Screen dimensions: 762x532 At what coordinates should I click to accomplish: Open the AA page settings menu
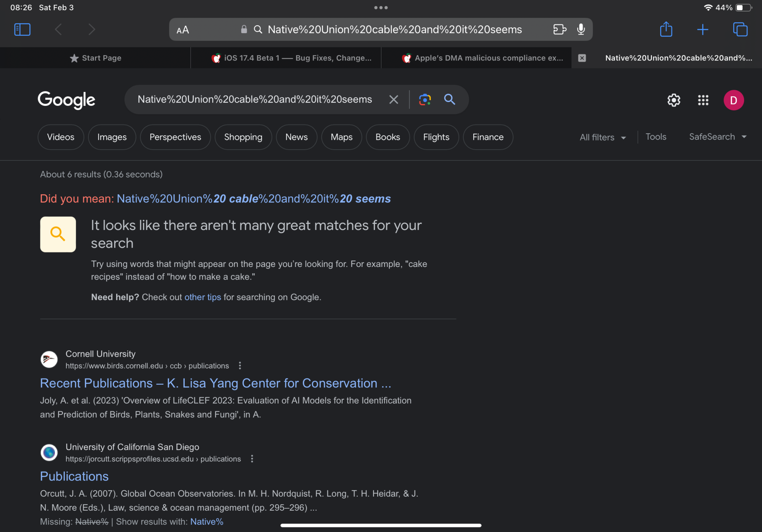pos(183,30)
